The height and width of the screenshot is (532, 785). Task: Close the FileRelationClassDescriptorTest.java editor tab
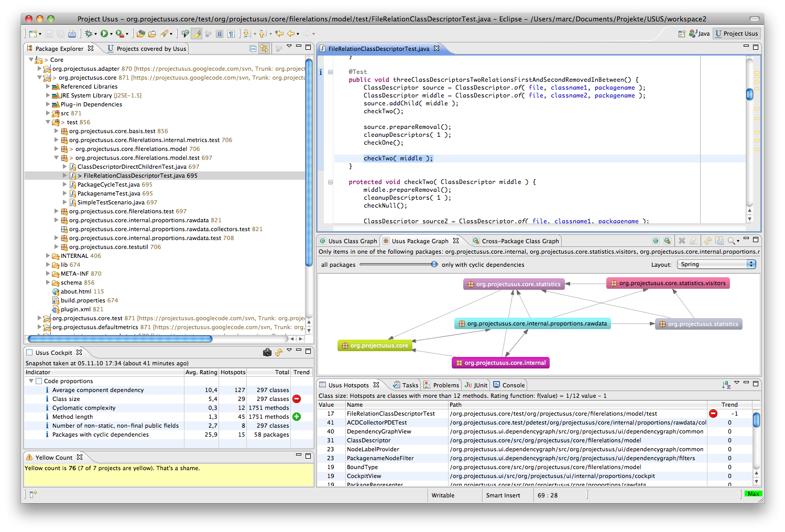click(437, 48)
